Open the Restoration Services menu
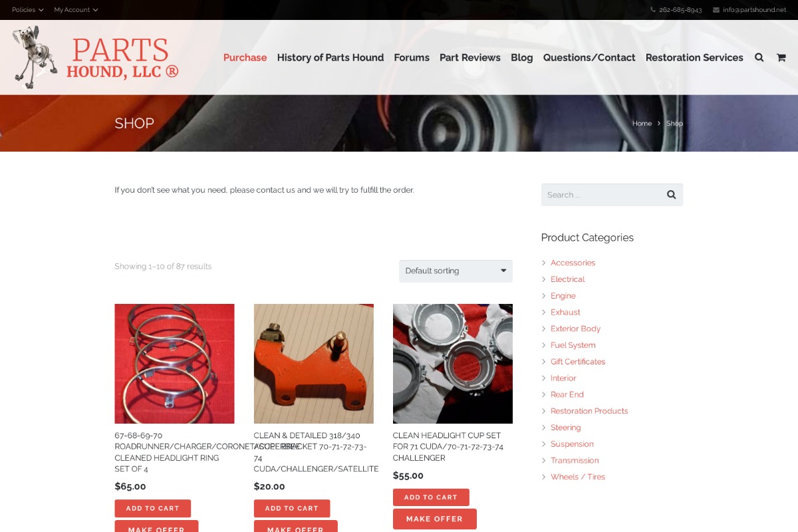The height and width of the screenshot is (532, 798). pyautogui.click(x=694, y=57)
